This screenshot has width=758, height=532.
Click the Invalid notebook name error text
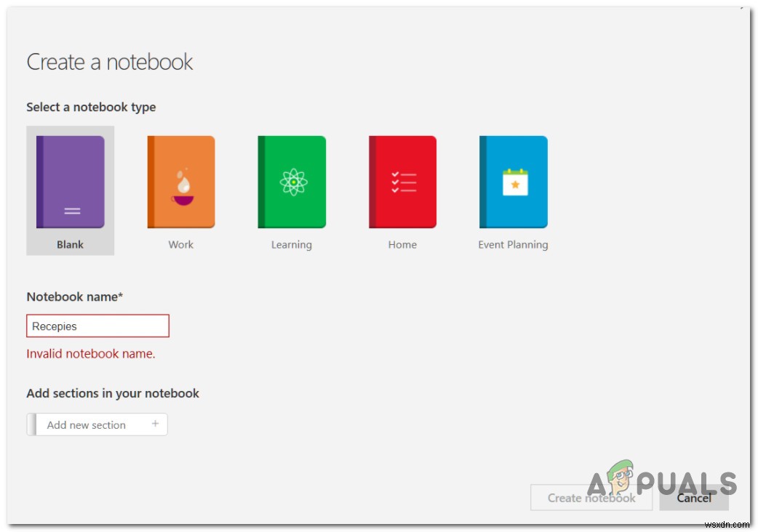pos(91,354)
